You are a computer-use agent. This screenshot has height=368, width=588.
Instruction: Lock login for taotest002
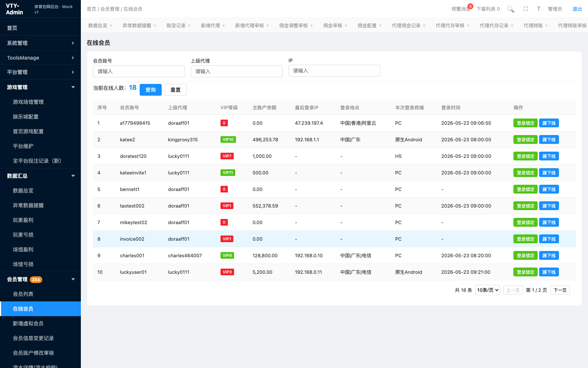pos(526,206)
